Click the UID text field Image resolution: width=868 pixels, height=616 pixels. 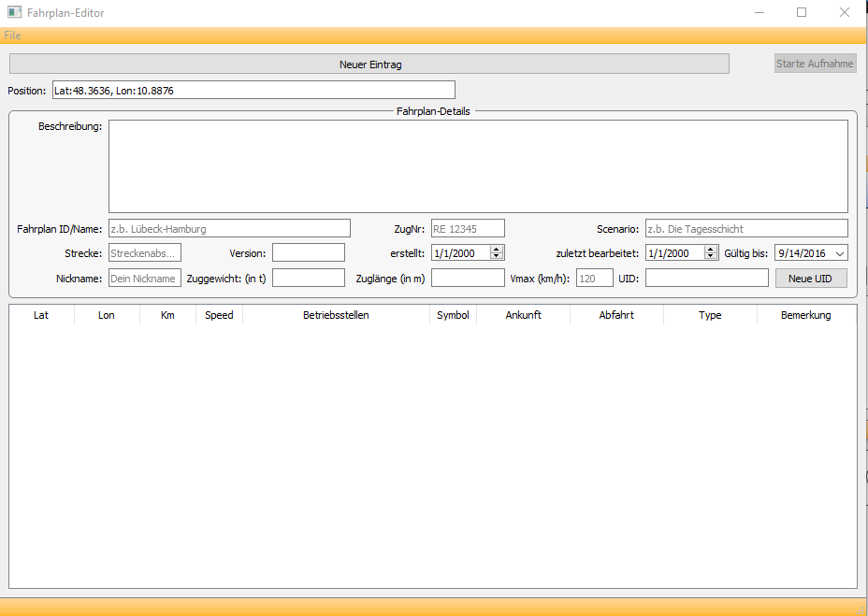[706, 278]
